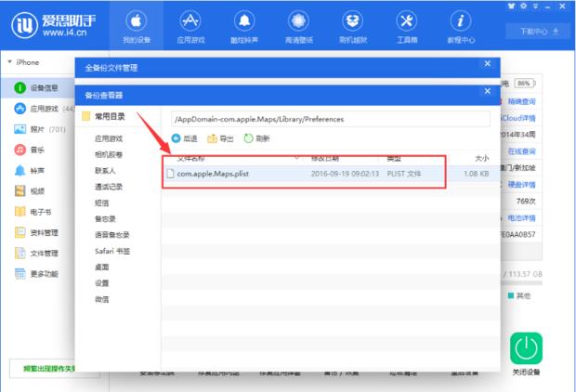
Task: Open the settings gear in title bar
Action: [523, 7]
